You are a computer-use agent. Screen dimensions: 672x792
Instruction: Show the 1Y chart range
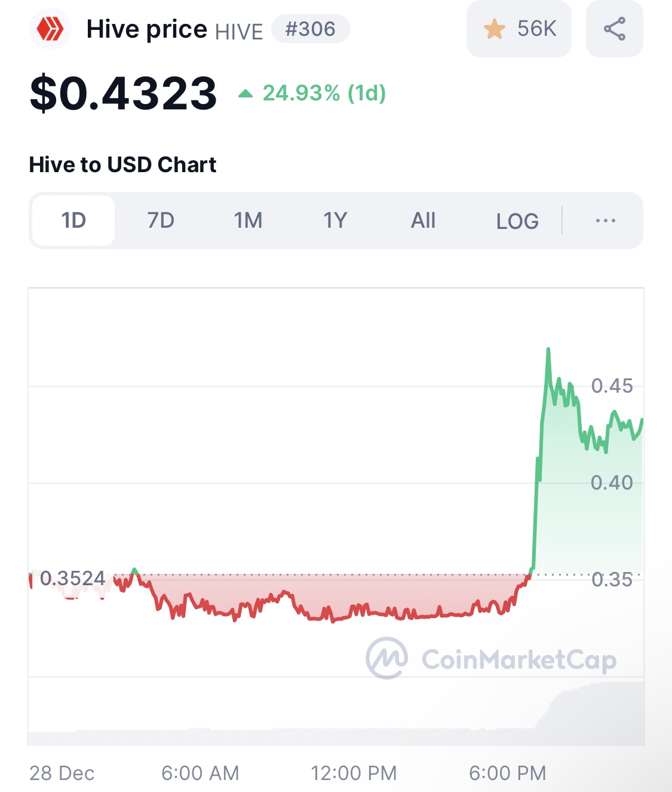click(335, 221)
